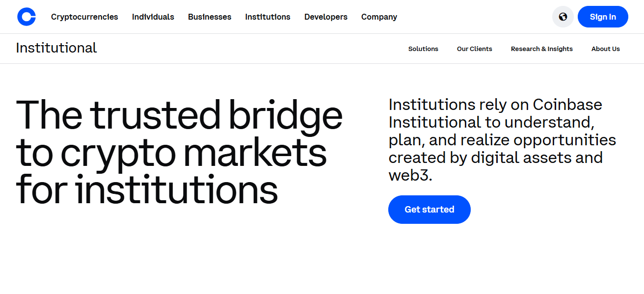Select Institutions in the top navigation bar
Viewport: 644px width, 294px height.
click(x=268, y=17)
